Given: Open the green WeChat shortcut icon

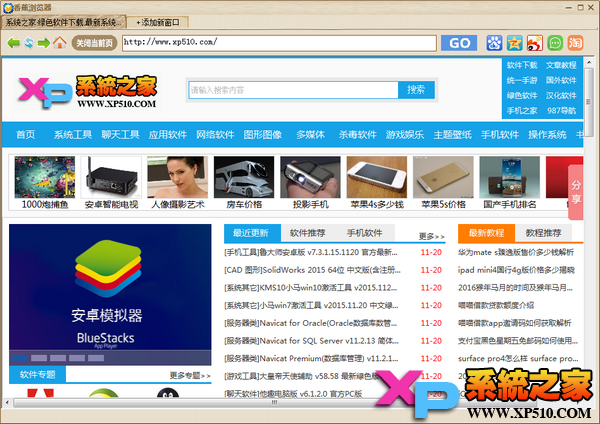Looking at the screenshot, I should point(555,43).
